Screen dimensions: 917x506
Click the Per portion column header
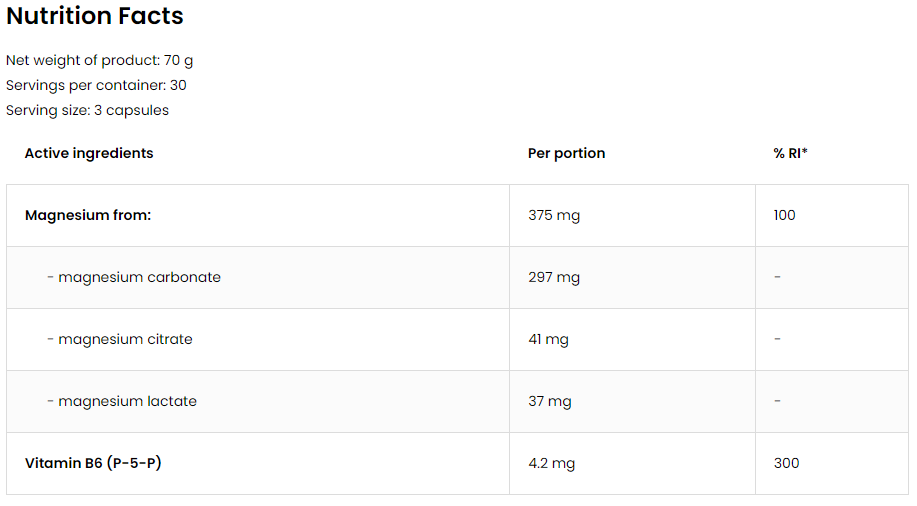point(566,153)
